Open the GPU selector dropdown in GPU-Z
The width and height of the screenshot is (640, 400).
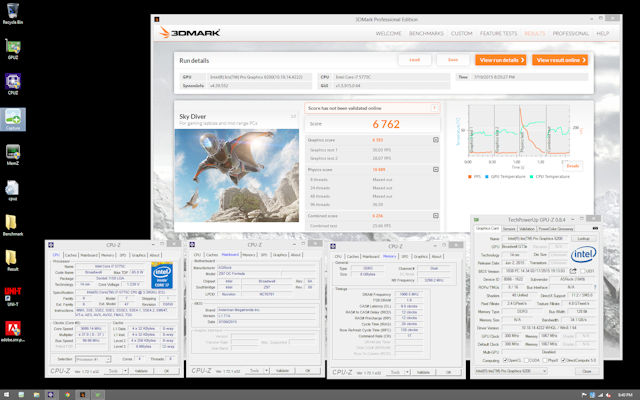pyautogui.click(x=511, y=371)
